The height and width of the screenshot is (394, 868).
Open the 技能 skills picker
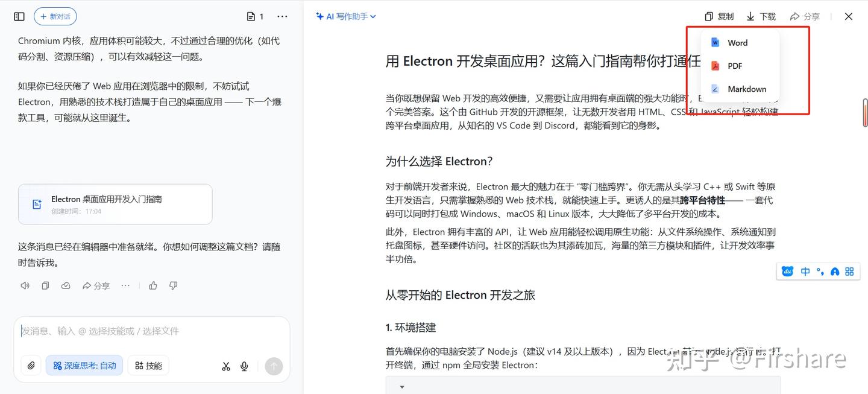tap(148, 366)
